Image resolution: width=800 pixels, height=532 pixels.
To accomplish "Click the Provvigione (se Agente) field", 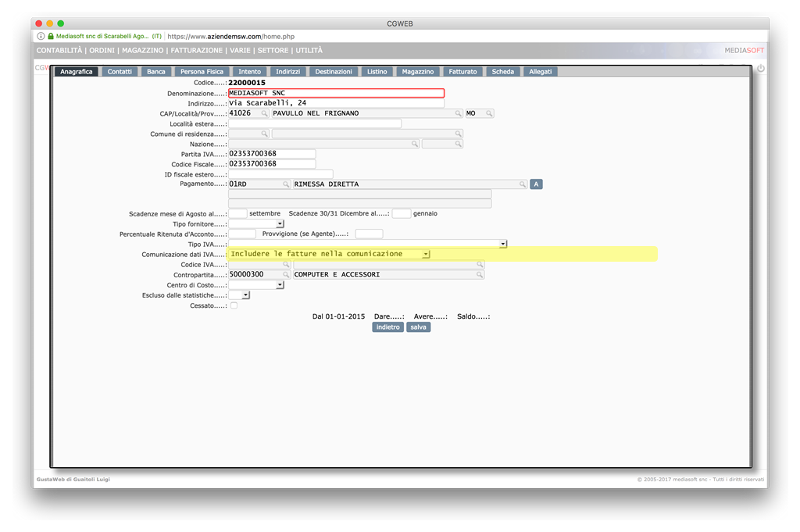I will 369,234.
